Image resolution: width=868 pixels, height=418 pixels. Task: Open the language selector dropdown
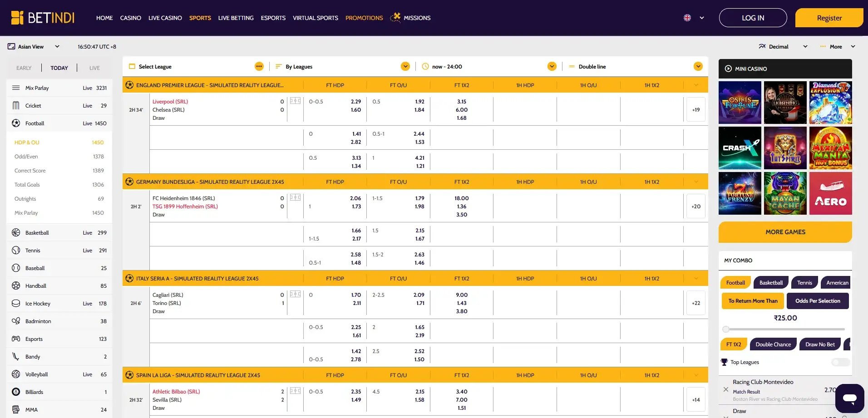[x=694, y=18]
